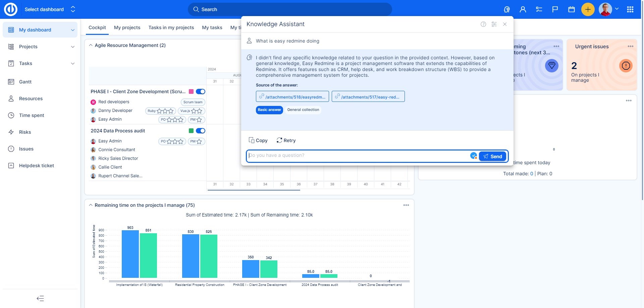Open the Tasks in my projects tab

(x=171, y=27)
